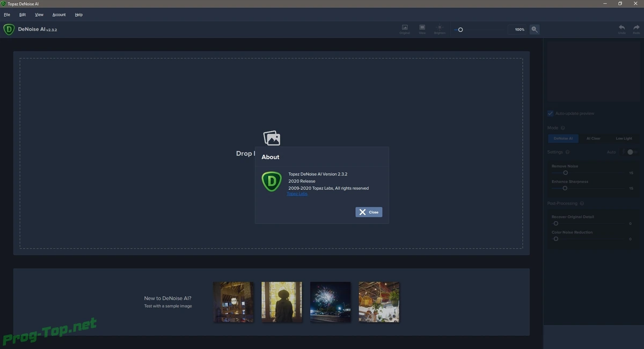Click the Topaz shield logo in About dialog
This screenshot has width=644, height=349.
[x=272, y=181]
